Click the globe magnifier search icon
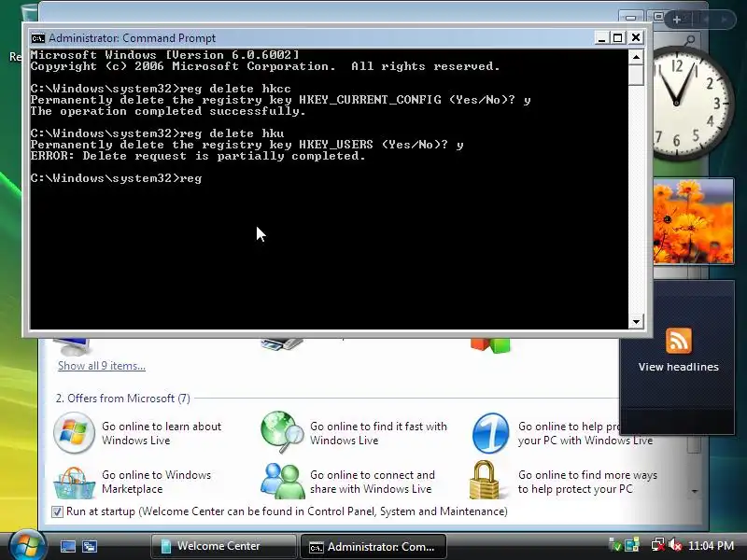 click(282, 432)
